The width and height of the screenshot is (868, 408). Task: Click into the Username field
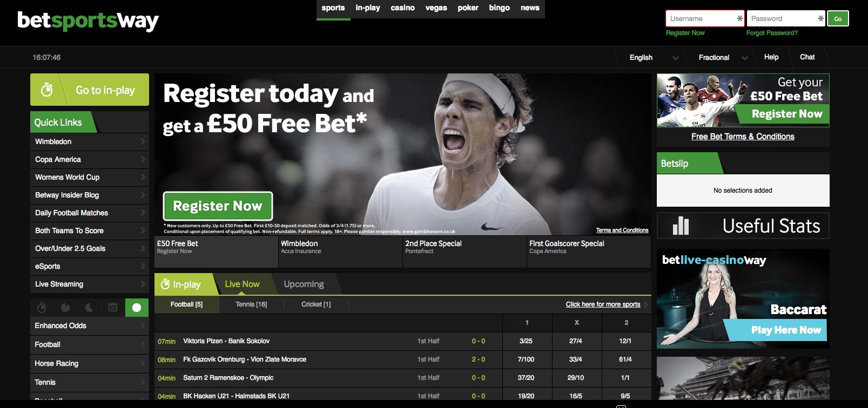coord(705,18)
